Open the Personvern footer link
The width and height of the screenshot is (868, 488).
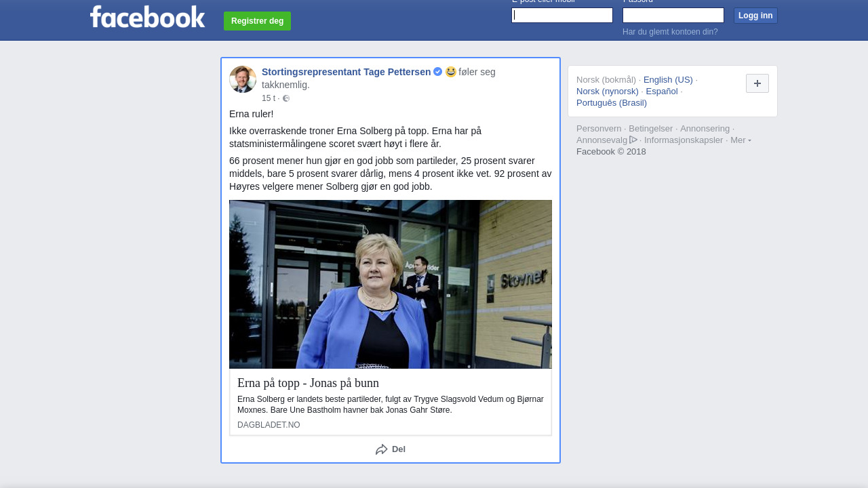tap(599, 129)
